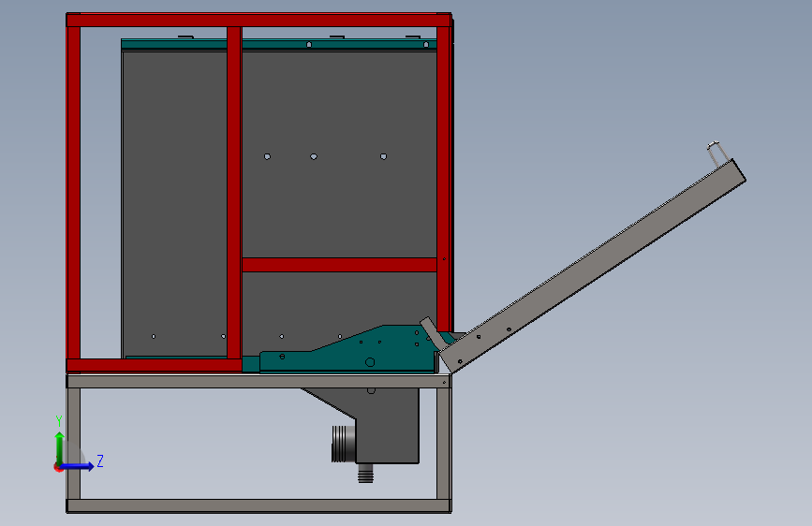Select the teal strip atop dark panel
This screenshot has height=526, width=812.
(278, 45)
